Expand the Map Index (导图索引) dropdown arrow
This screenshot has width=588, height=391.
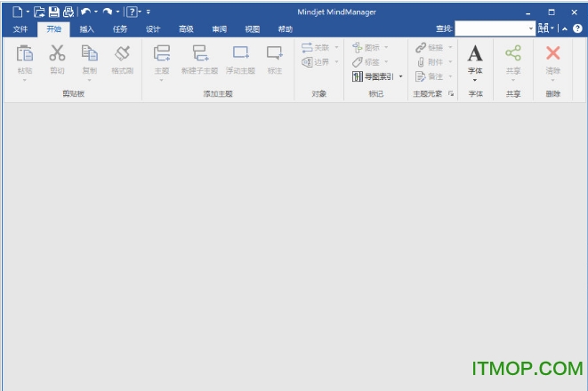click(400, 76)
